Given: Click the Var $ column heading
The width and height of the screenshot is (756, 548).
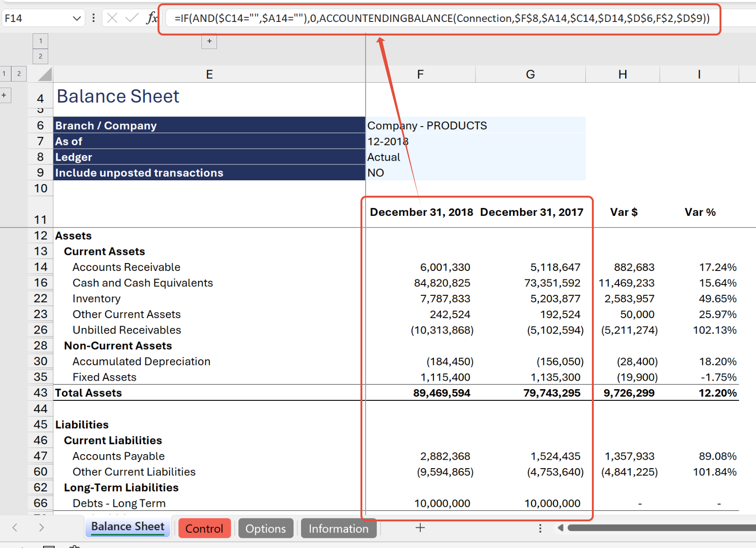Looking at the screenshot, I should pyautogui.click(x=624, y=212).
